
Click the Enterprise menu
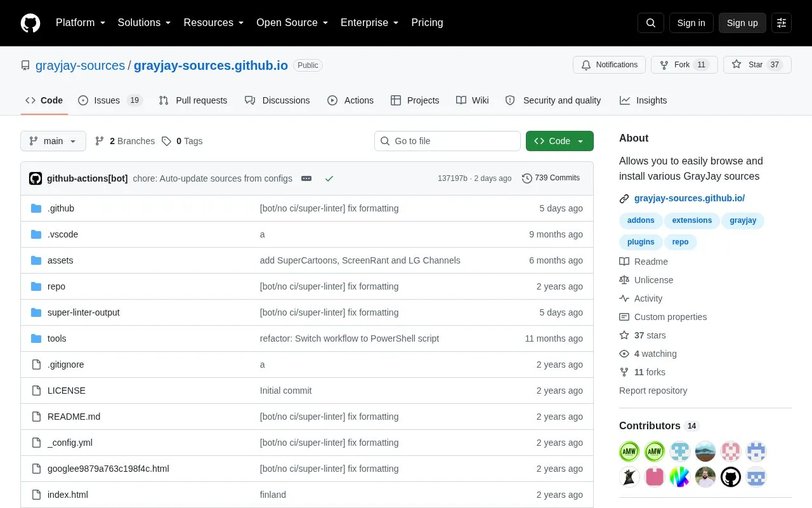click(369, 23)
